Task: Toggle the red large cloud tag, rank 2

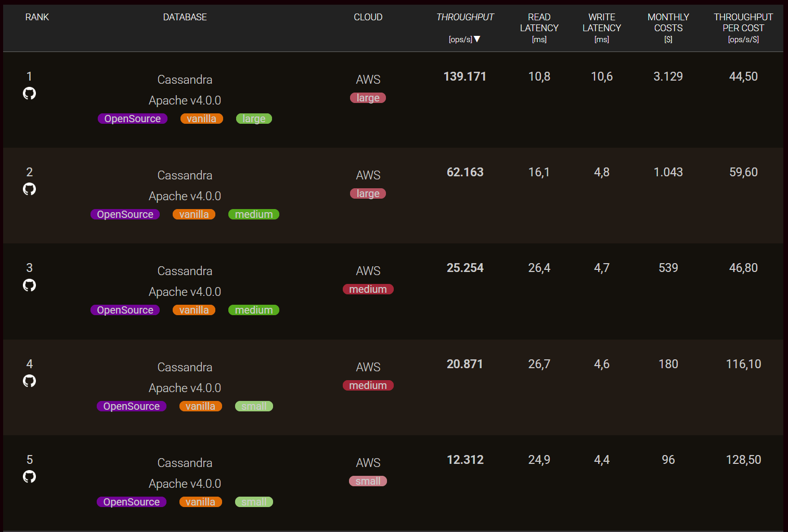Action: coord(368,194)
